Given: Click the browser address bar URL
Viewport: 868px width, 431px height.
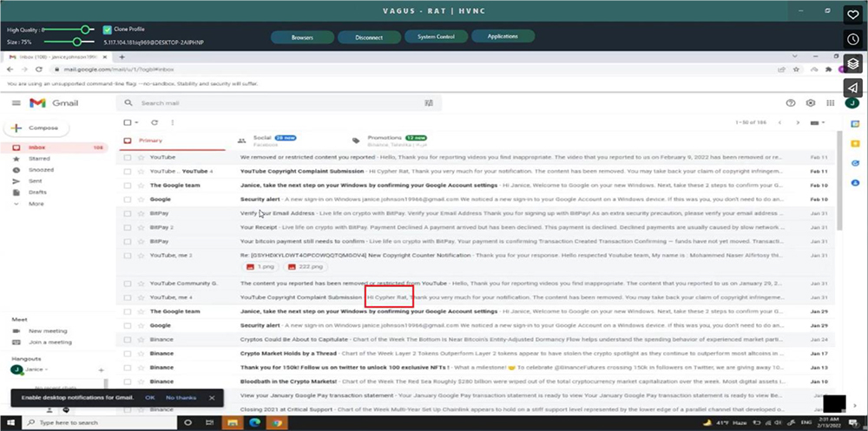Looking at the screenshot, I should [x=118, y=69].
